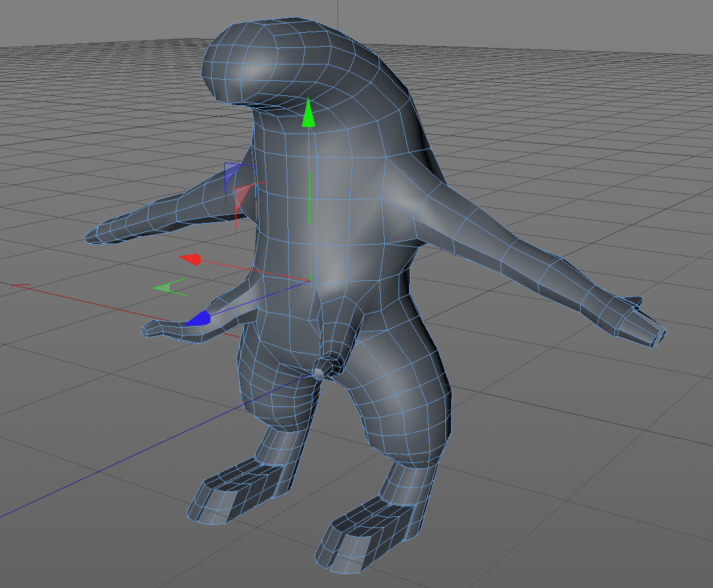
Task: Click the red triangular plane handle
Action: (x=241, y=198)
